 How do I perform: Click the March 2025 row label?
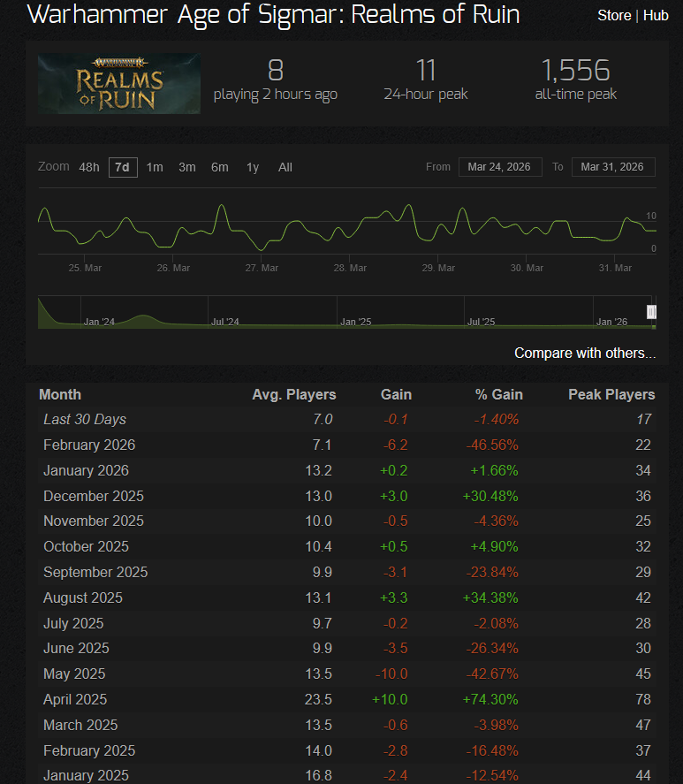point(80,725)
